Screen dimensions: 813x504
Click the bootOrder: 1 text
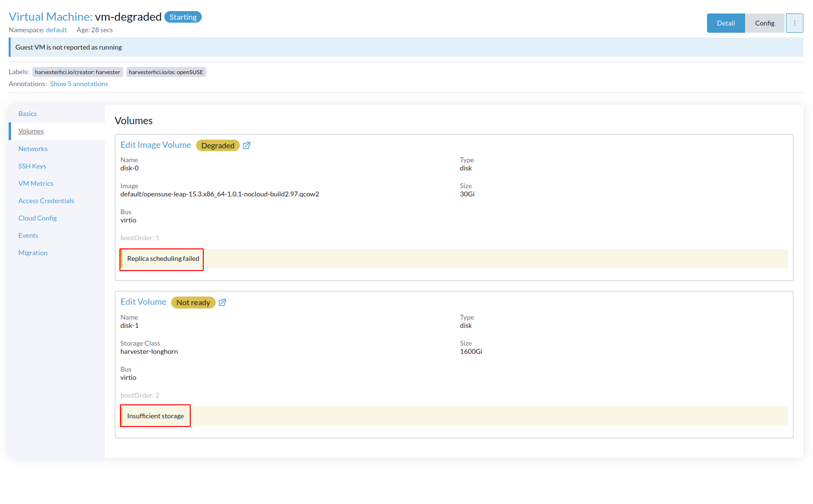coord(140,238)
